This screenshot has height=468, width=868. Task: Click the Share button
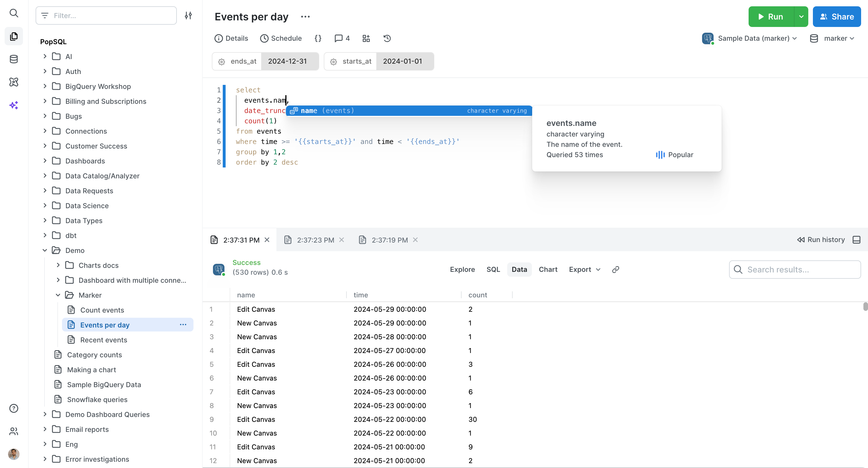837,17
